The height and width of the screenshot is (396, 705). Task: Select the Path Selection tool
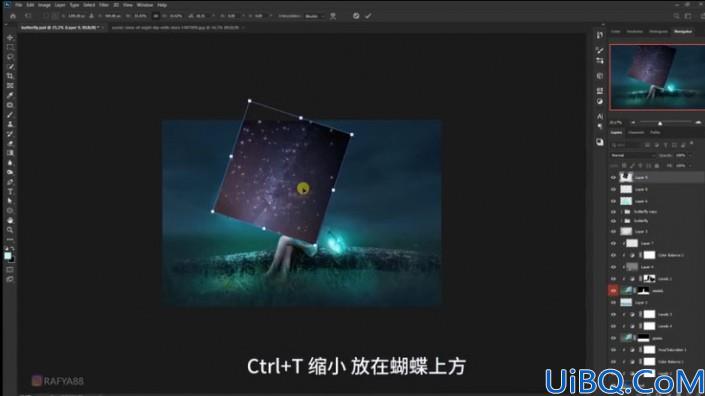coord(10,201)
